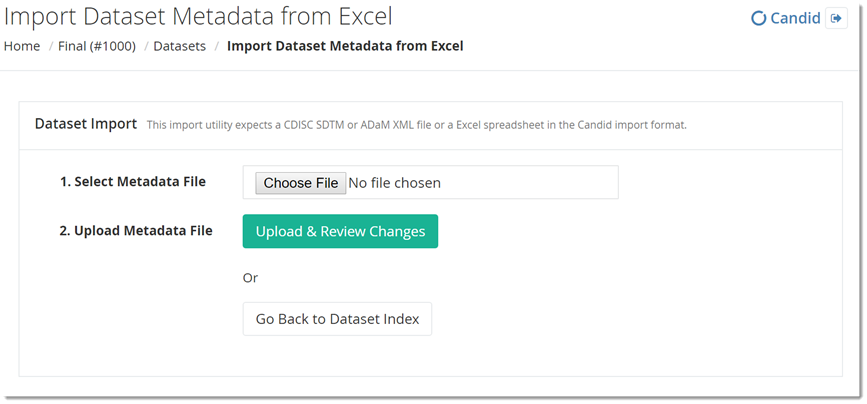This screenshot has height=404, width=867.
Task: Click the import utility description text
Action: pos(416,125)
